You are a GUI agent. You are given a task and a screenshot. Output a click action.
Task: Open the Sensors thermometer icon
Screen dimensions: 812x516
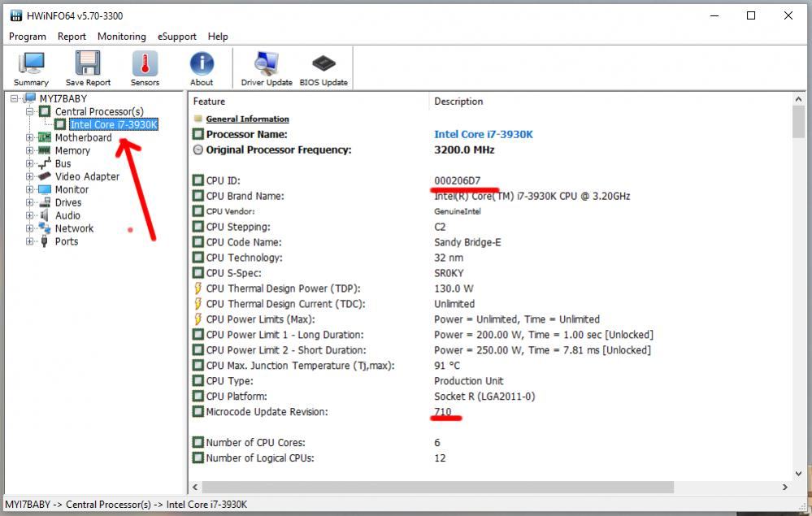coord(145,68)
